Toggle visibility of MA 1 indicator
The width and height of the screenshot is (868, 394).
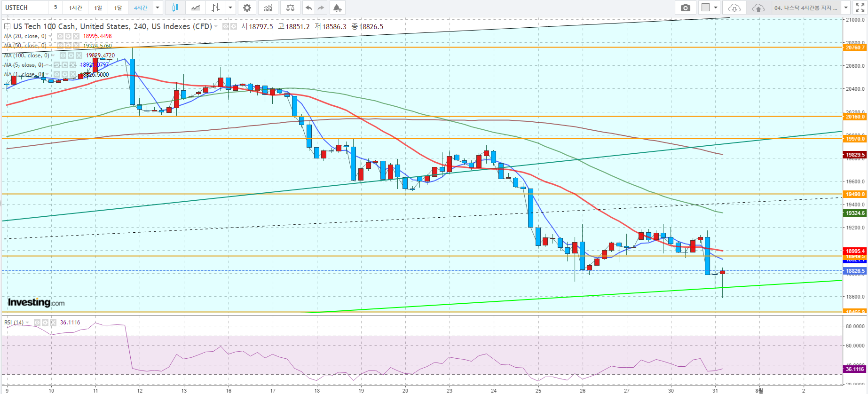click(57, 75)
